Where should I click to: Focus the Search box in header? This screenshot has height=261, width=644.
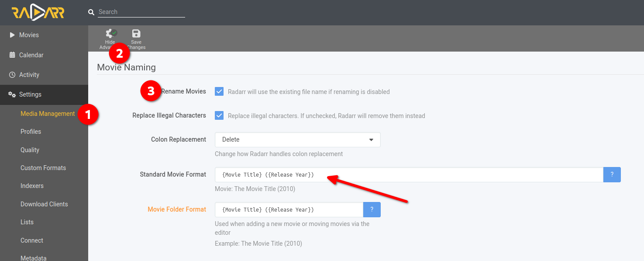[141, 12]
